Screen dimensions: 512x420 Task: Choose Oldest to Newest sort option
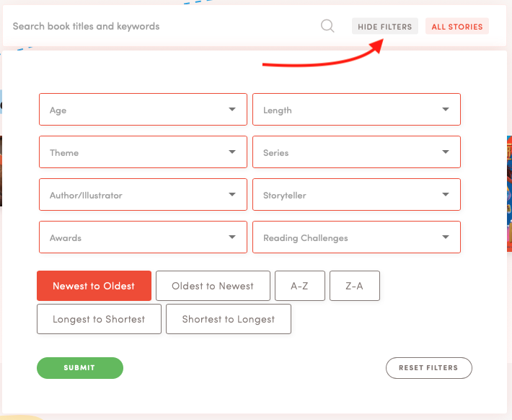click(x=213, y=286)
